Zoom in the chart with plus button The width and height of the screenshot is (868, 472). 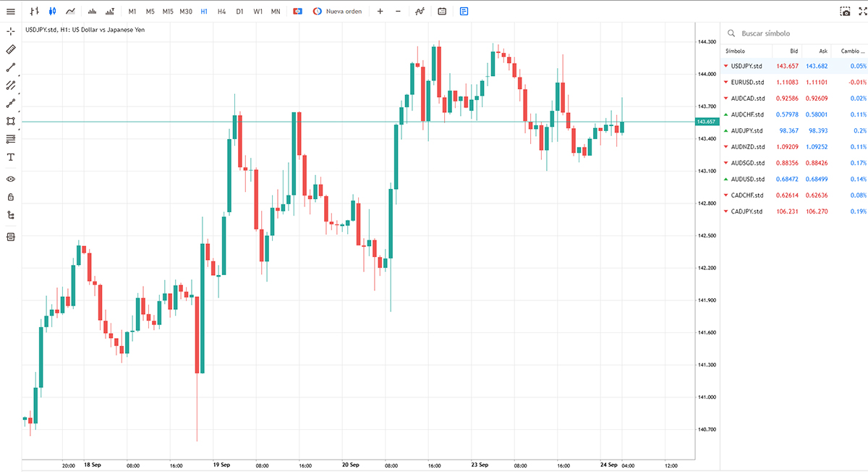pos(380,12)
